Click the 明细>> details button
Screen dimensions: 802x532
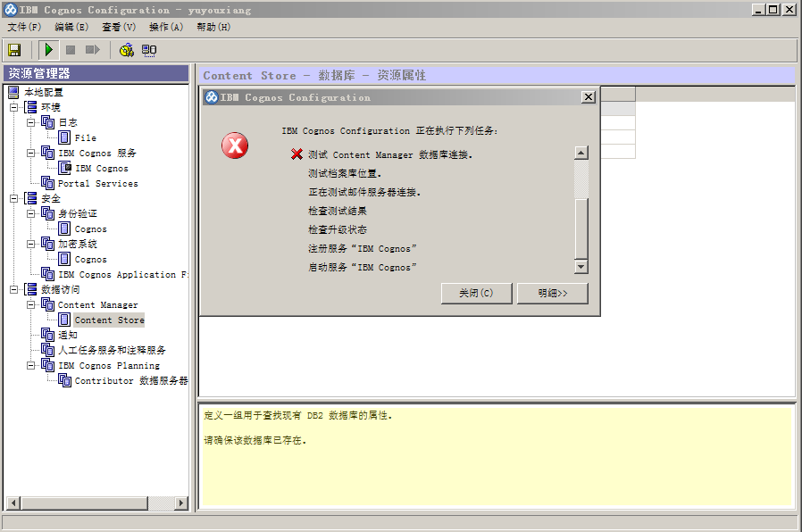553,294
